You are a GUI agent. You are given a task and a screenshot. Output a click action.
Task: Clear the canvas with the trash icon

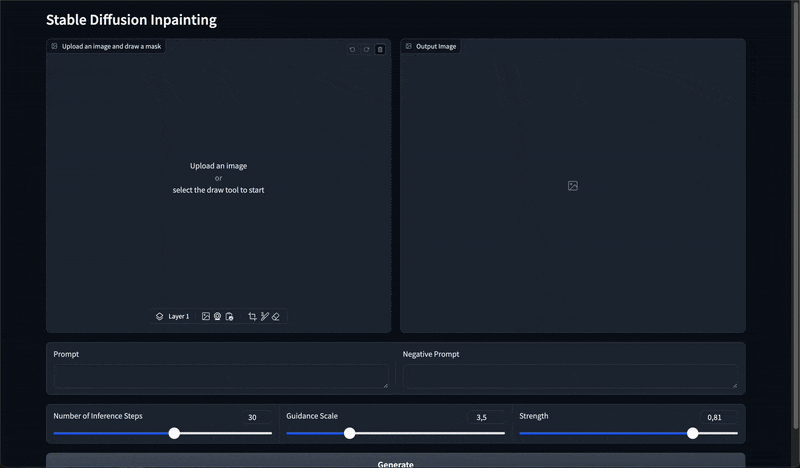point(380,50)
